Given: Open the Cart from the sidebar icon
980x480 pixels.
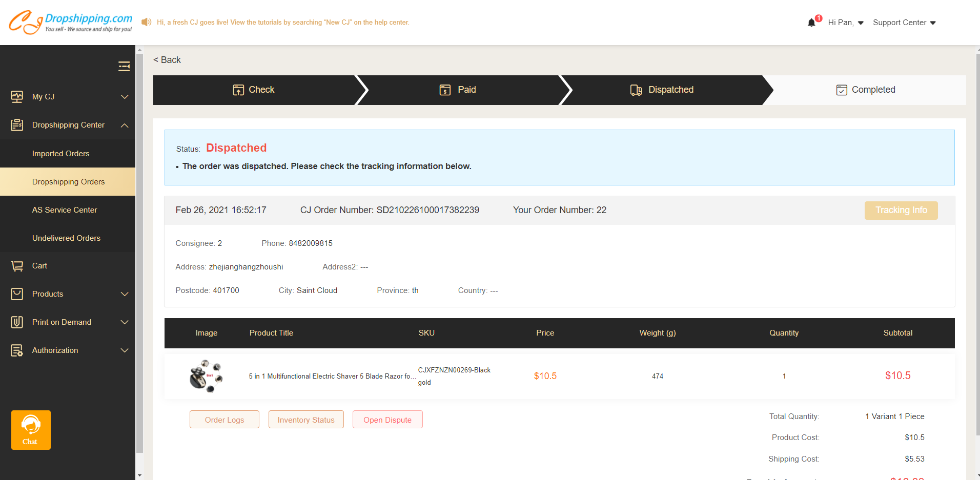Looking at the screenshot, I should (17, 265).
